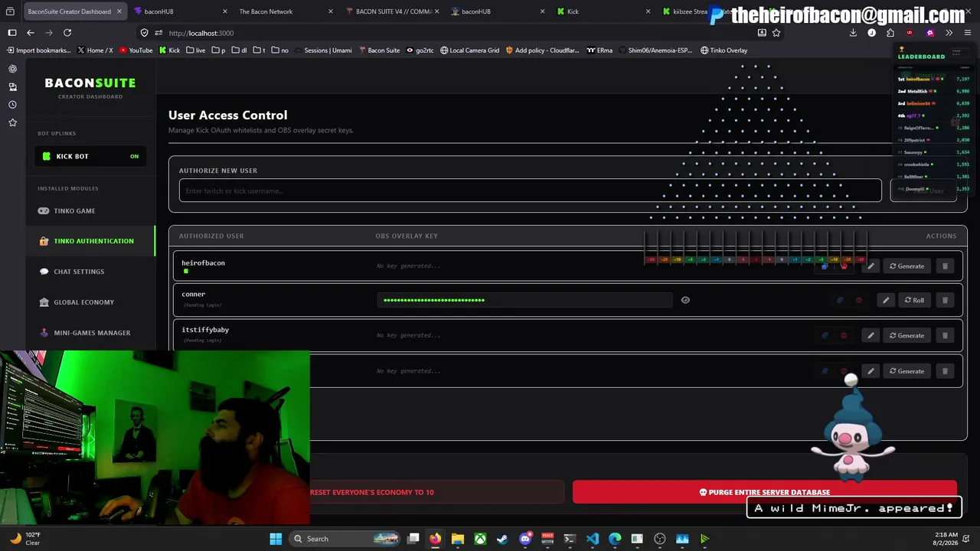Open Mini-Games Manager module
Screen dimensions: 980x551
click(x=90, y=333)
